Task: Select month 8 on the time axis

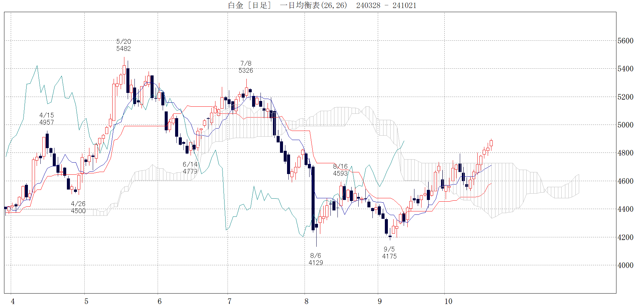Action: click(x=306, y=301)
